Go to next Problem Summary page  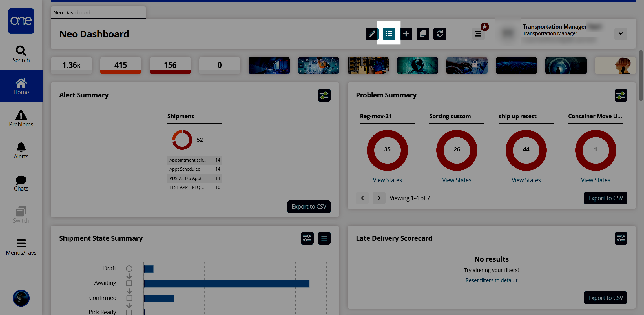click(x=379, y=198)
